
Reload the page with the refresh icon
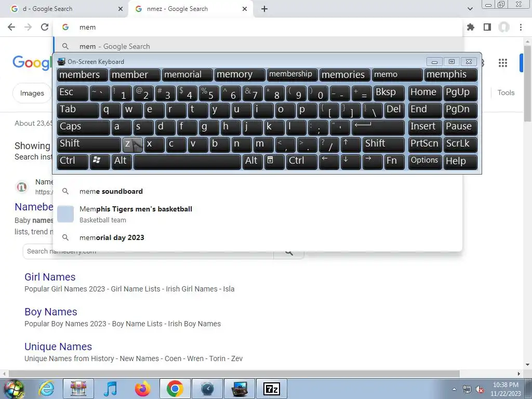click(x=45, y=27)
